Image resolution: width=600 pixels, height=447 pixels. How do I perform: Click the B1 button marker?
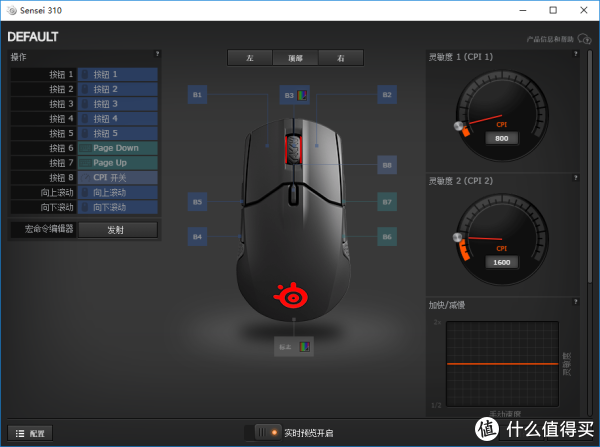pyautogui.click(x=197, y=95)
